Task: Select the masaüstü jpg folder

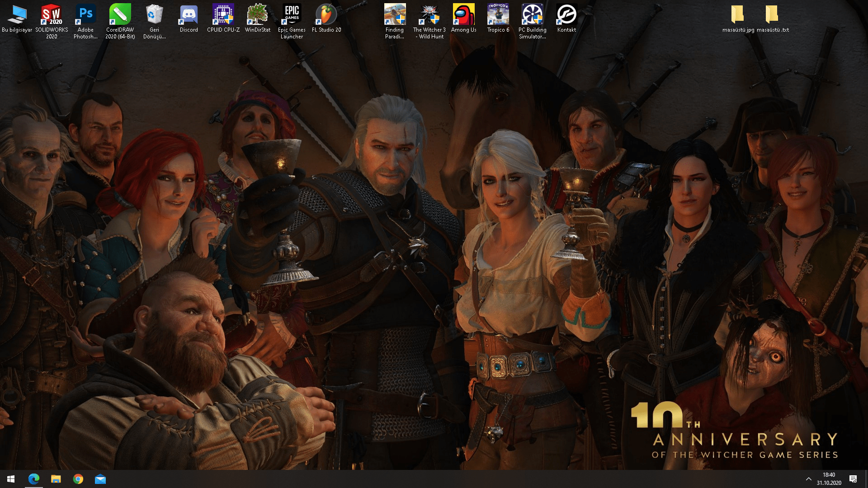Action: pos(738,15)
